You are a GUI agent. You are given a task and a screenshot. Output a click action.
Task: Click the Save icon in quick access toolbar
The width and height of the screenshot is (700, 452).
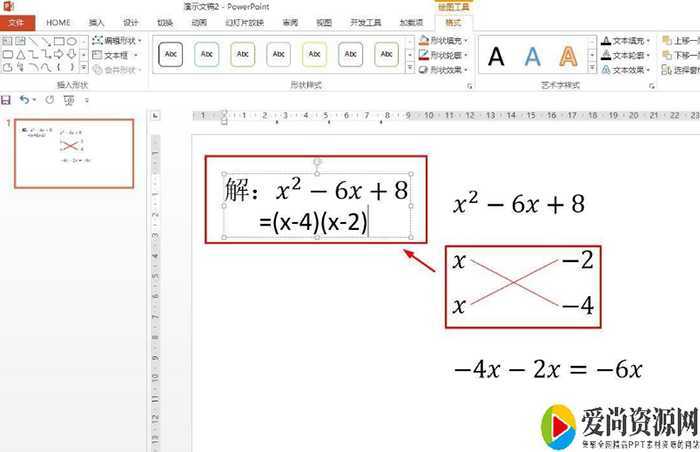7,100
